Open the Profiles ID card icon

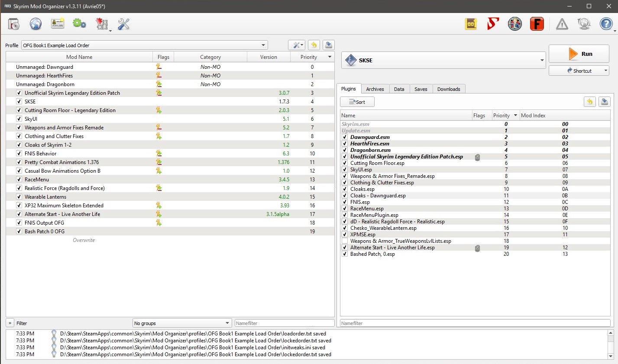tap(58, 24)
